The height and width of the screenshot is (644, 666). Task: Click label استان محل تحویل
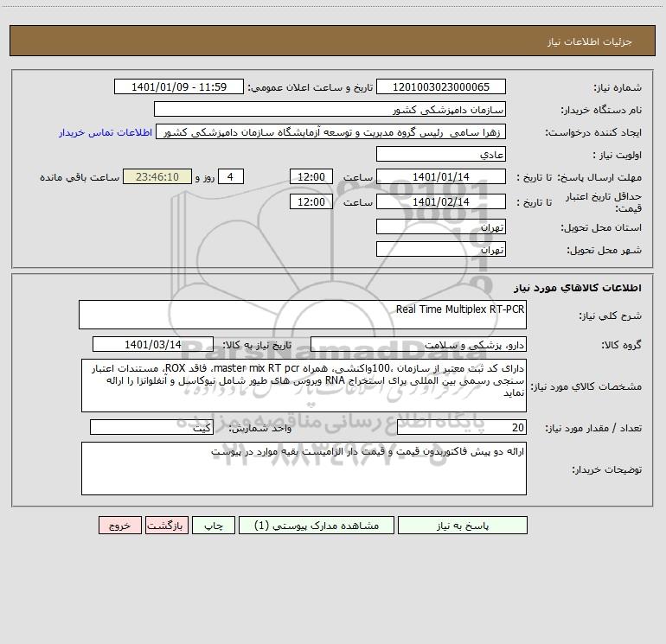click(x=601, y=227)
